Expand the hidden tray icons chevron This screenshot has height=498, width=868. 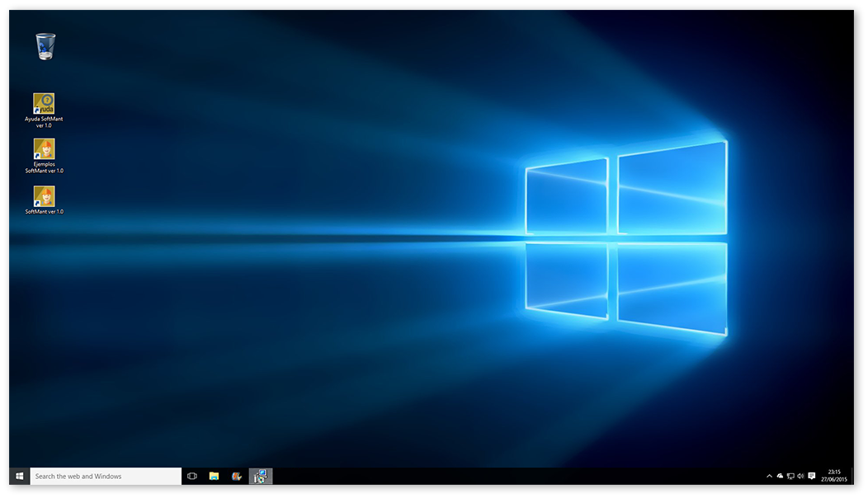point(769,476)
